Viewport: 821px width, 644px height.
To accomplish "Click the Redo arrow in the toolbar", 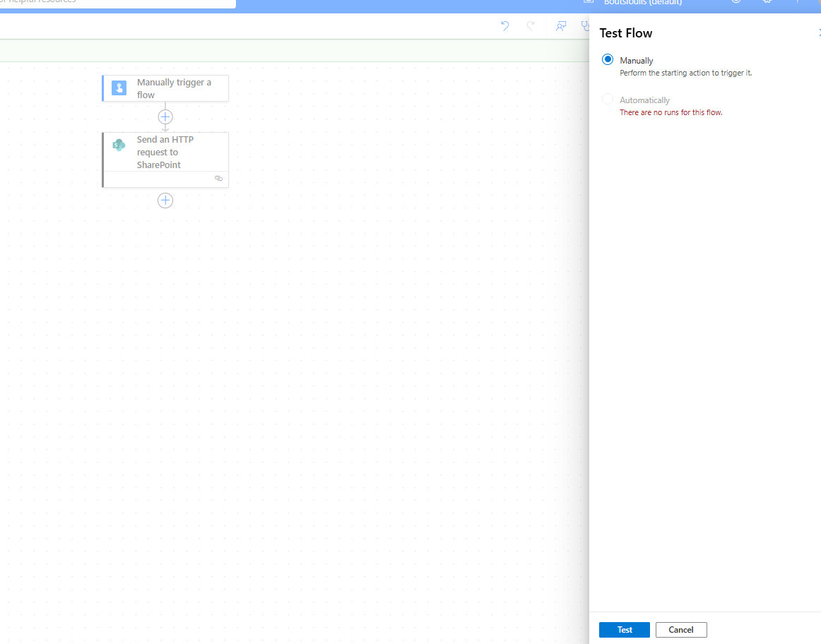I will pyautogui.click(x=531, y=26).
